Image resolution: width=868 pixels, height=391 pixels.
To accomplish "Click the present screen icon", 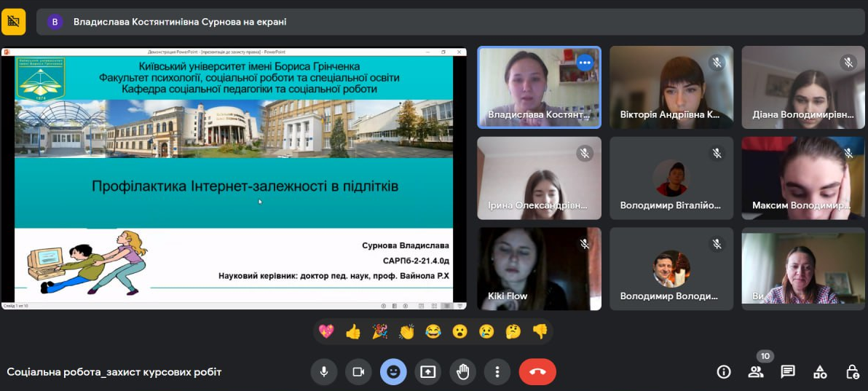I will [x=428, y=372].
